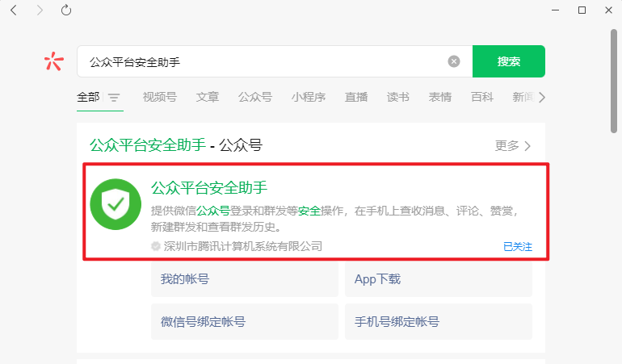Click the 深圳市腾讯计算机系统有限公司 text

tap(243, 246)
